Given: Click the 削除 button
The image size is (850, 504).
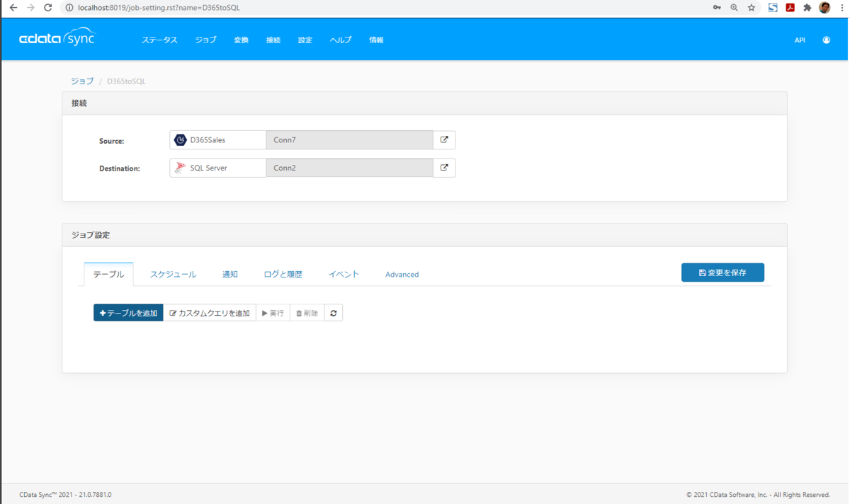Looking at the screenshot, I should coord(307,313).
